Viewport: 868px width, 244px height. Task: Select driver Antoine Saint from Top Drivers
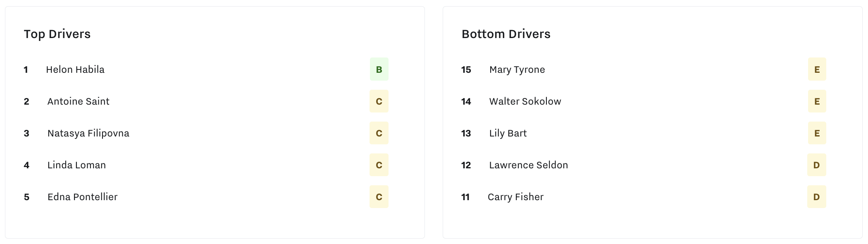[78, 101]
